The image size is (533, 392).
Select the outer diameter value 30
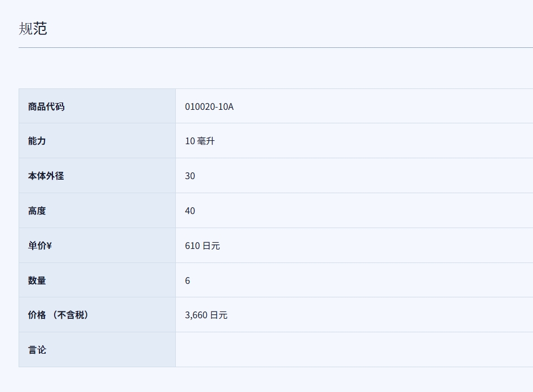(x=190, y=176)
